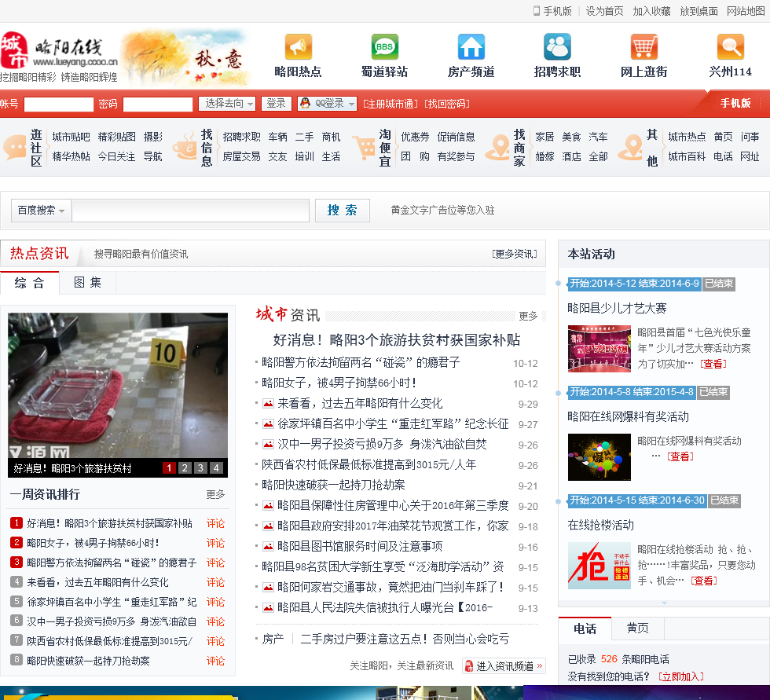Open the 爆料有奖 activity thumbnail
This screenshot has width=770, height=700.
(599, 457)
